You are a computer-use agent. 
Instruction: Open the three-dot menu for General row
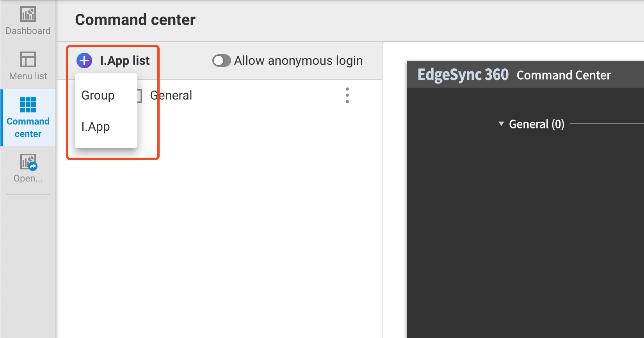pos(347,95)
